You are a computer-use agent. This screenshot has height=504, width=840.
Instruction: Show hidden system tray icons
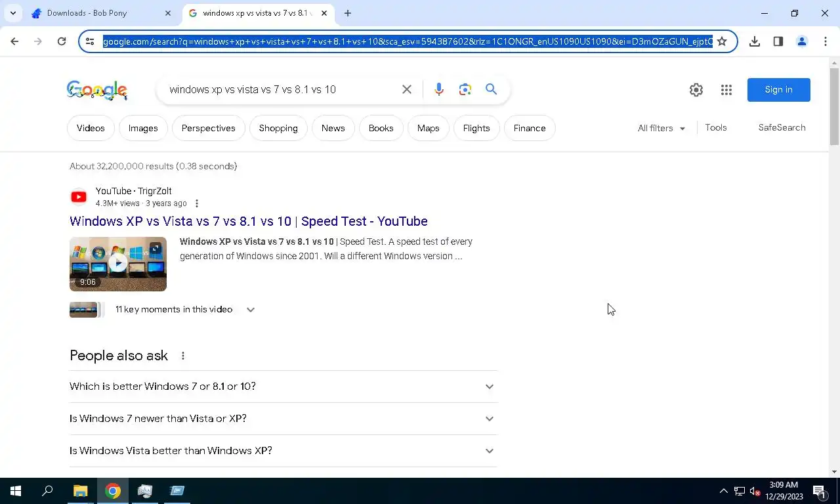[723, 491]
